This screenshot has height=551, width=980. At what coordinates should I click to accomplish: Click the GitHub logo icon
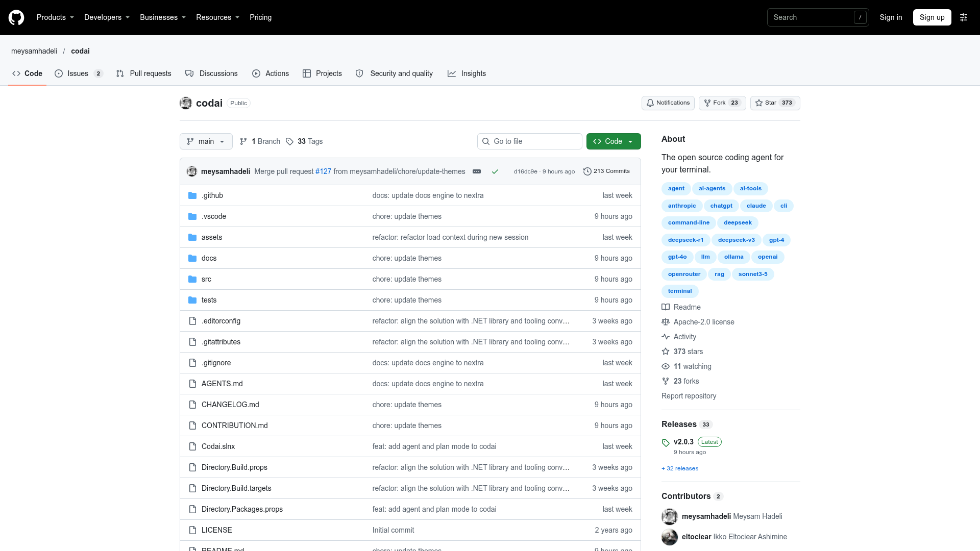[16, 17]
